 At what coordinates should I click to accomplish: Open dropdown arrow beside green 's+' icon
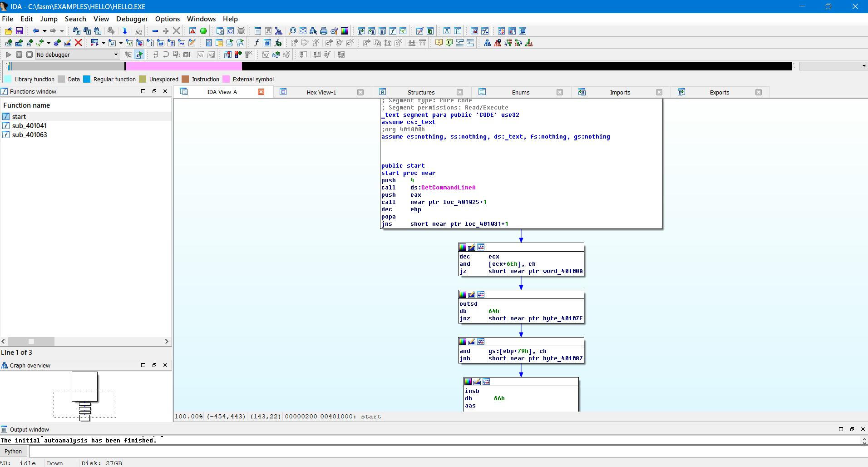48,43
